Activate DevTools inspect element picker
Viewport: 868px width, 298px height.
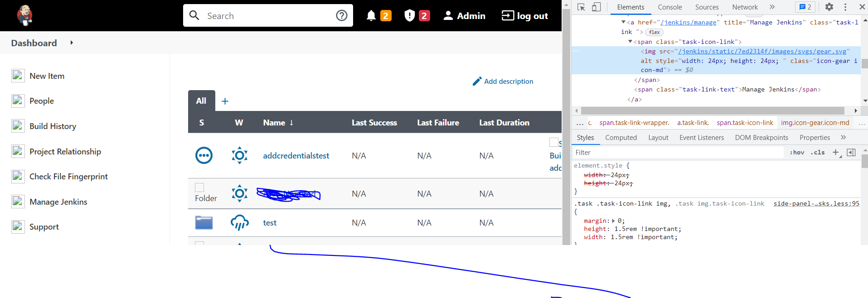click(x=581, y=7)
